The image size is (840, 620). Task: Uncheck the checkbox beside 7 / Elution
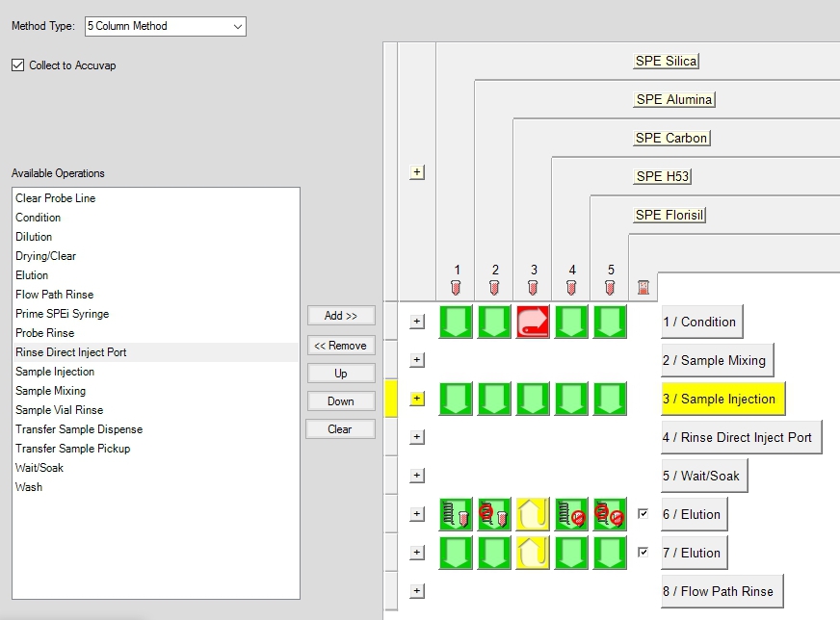[x=643, y=553]
